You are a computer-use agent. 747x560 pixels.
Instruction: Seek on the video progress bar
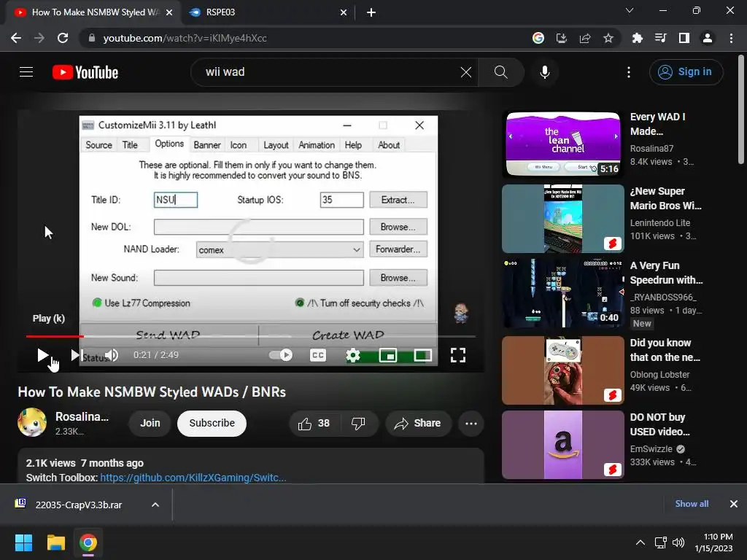(x=251, y=336)
